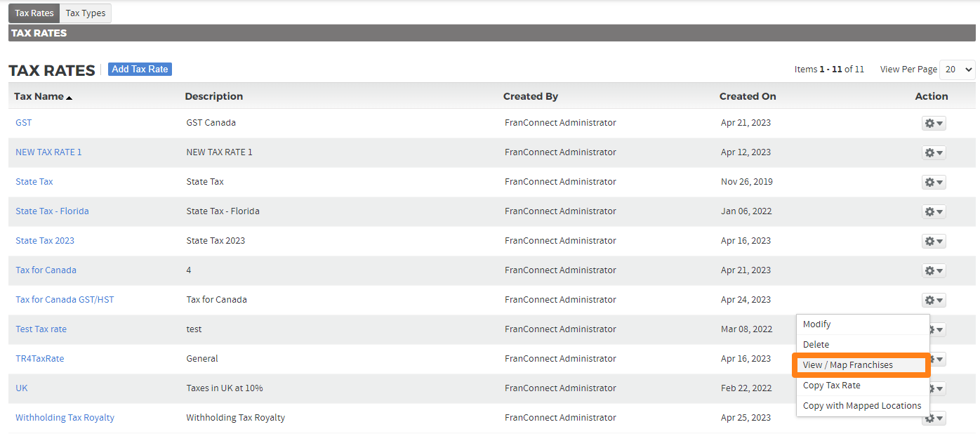Select Modify in the action menu
The height and width of the screenshot is (434, 980).
pos(817,324)
